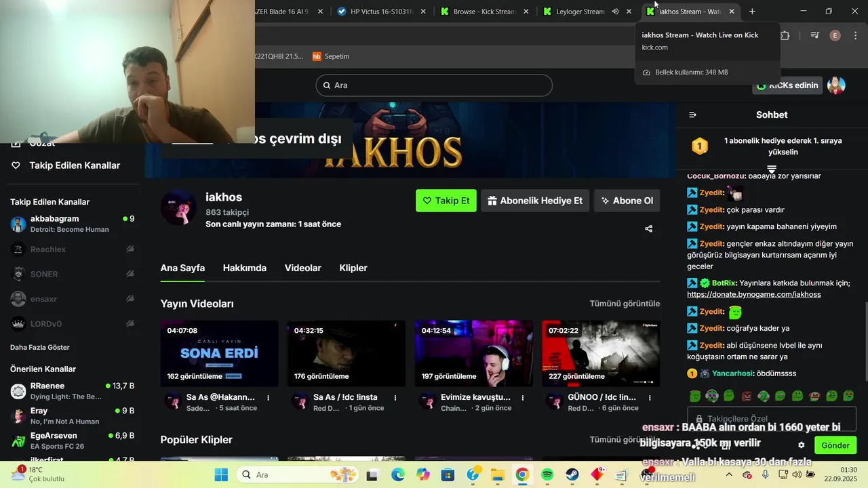Open options menu for Evimize kavuştu video
868x488 pixels.
(523, 398)
